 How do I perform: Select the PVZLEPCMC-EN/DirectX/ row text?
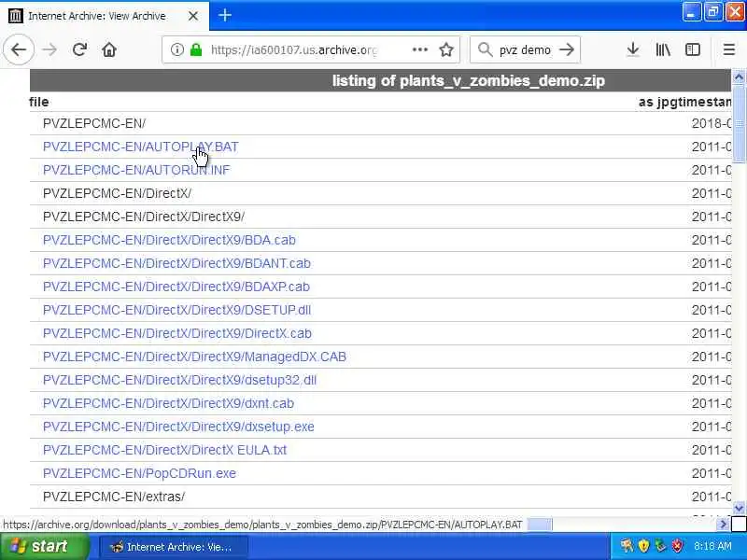(x=118, y=193)
